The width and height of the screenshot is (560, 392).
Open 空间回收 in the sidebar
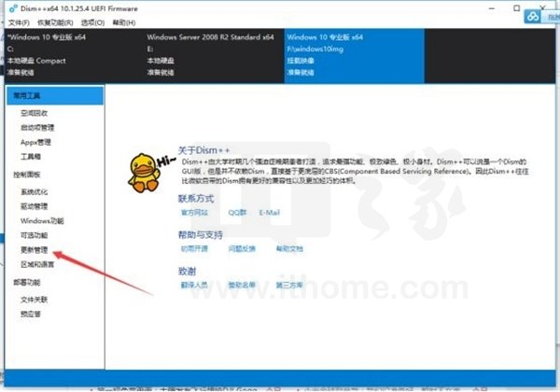click(x=34, y=113)
